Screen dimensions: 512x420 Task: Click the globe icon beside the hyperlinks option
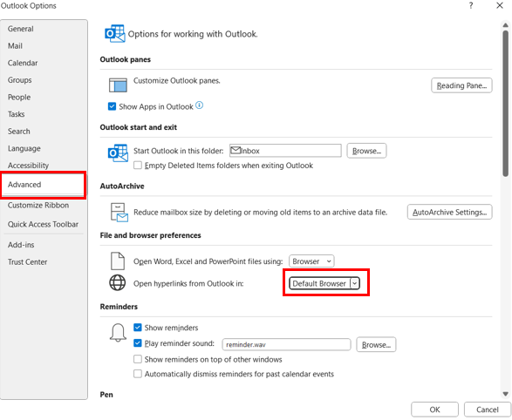click(117, 282)
